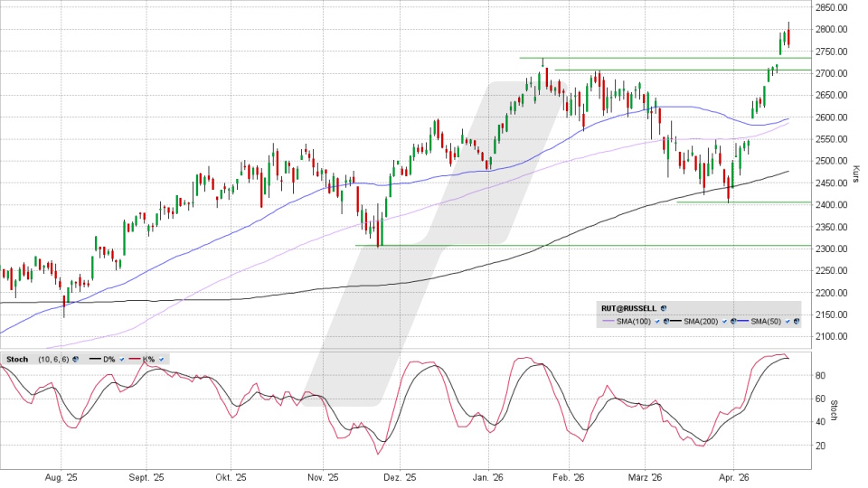868x488 pixels.
Task: Open settings icon next to RUT@RUSSELL
Action: pos(663,308)
